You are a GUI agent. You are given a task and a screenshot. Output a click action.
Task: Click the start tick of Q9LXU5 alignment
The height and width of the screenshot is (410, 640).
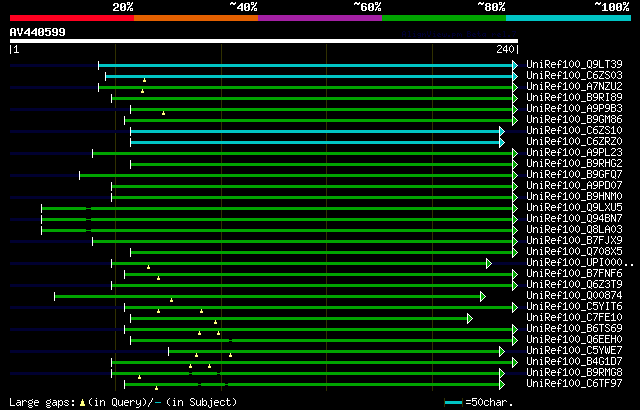coord(42,209)
